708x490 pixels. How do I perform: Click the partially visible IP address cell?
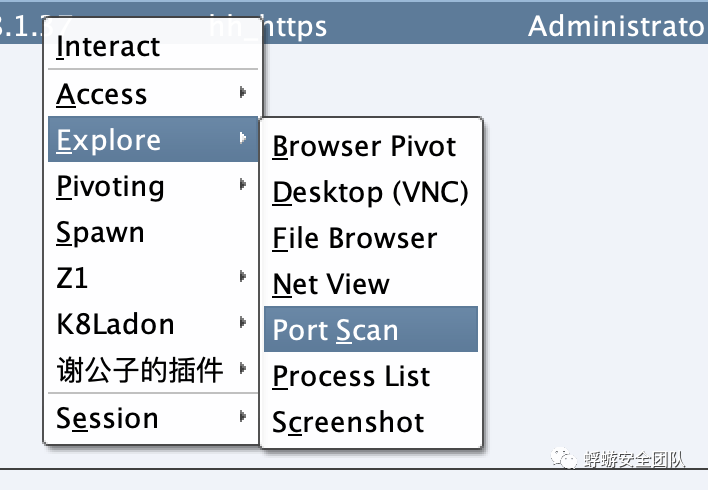18,27
